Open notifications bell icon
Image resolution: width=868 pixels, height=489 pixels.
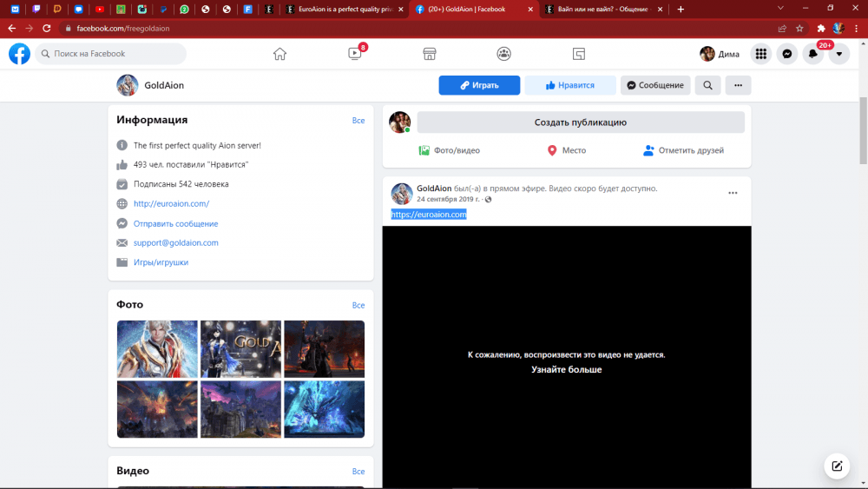click(812, 54)
